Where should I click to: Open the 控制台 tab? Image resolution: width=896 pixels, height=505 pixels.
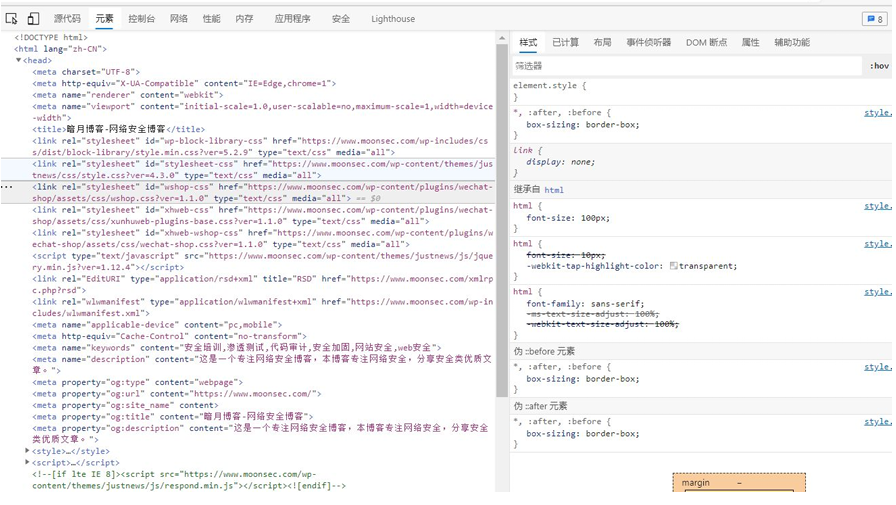tap(142, 19)
